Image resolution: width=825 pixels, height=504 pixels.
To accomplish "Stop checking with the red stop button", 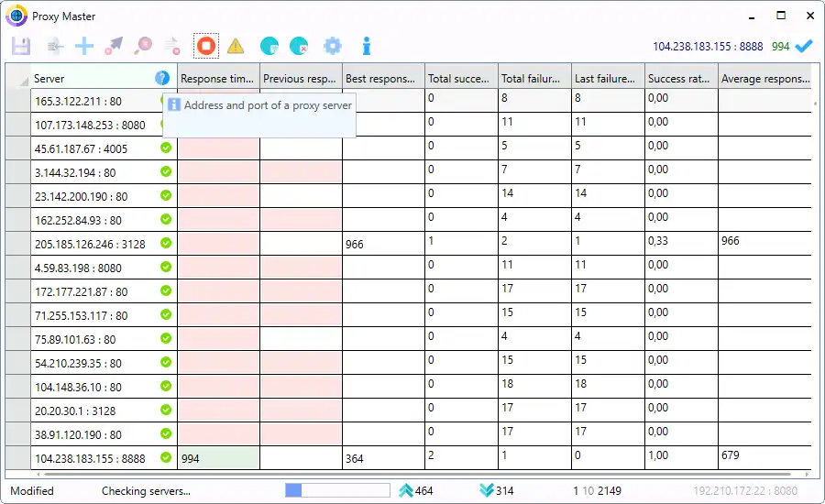I will pyautogui.click(x=206, y=46).
